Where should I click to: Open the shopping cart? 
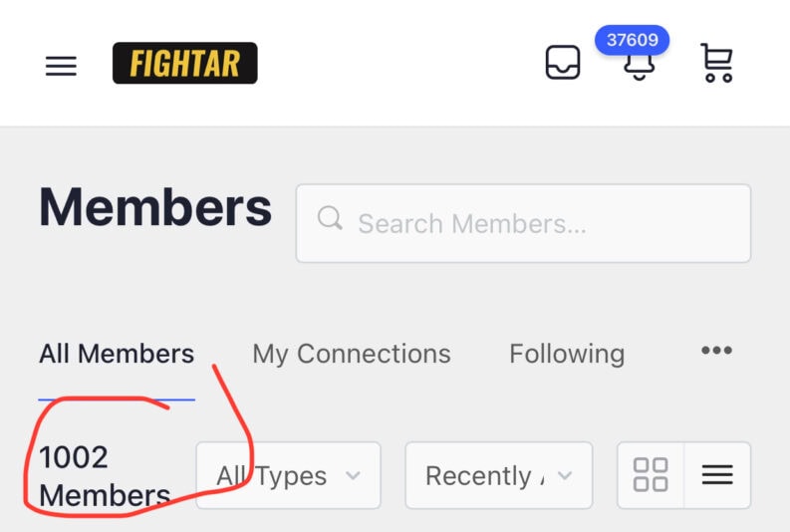tap(716, 63)
